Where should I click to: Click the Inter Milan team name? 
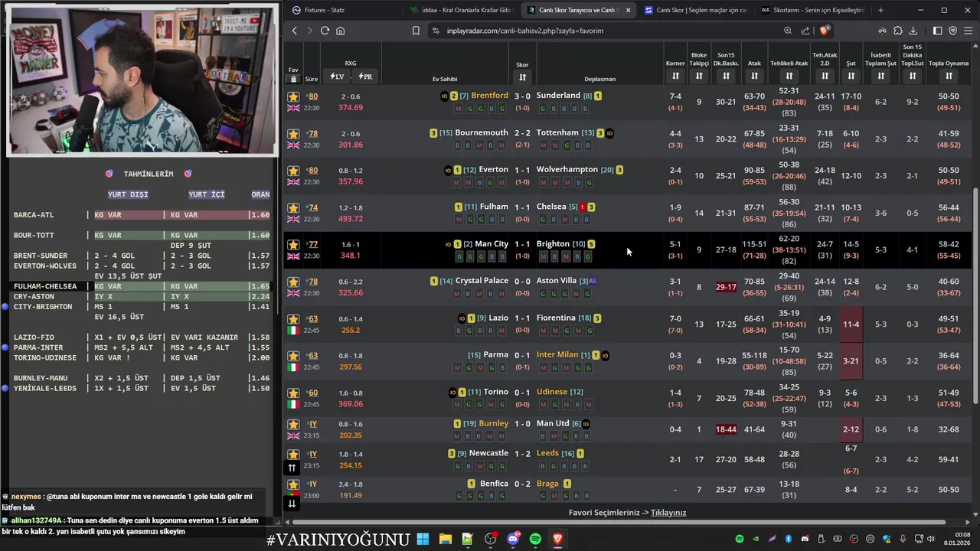557,355
